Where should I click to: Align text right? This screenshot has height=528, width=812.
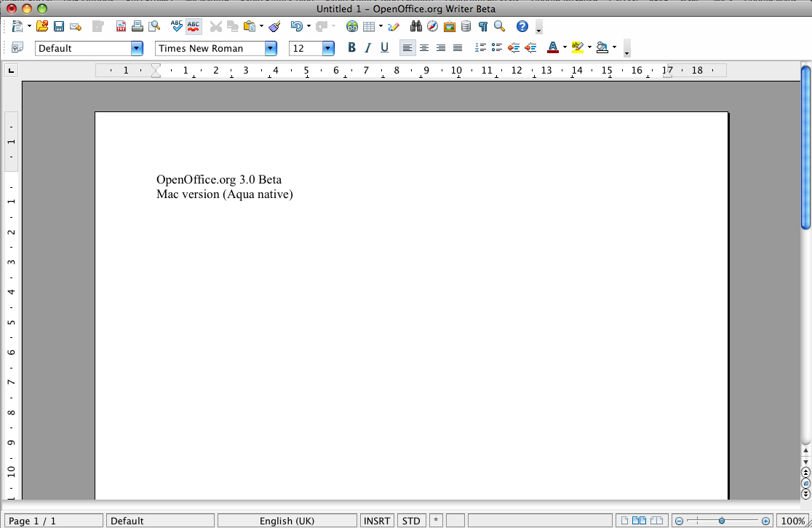click(441, 47)
